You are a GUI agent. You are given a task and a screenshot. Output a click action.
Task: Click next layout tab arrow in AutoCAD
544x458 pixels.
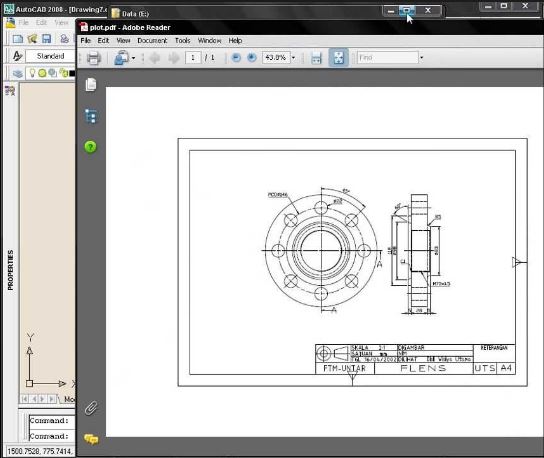43,399
